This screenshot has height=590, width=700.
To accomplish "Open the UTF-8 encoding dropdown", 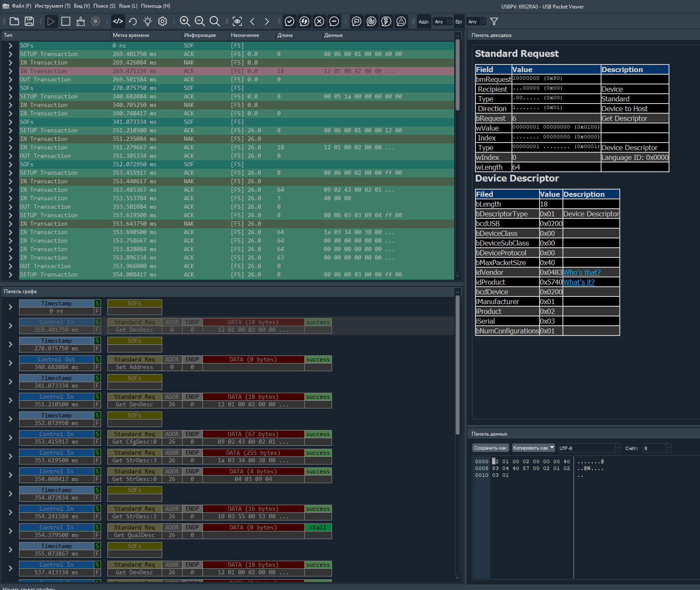I will point(589,448).
